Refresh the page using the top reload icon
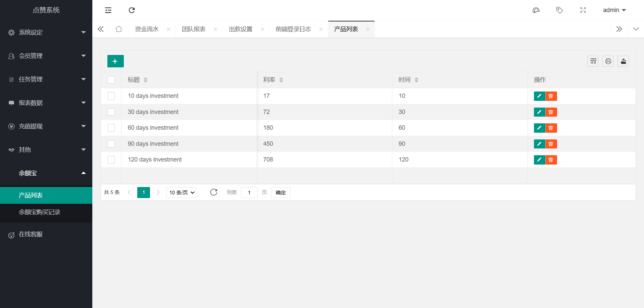This screenshot has width=644, height=308. 132,10
